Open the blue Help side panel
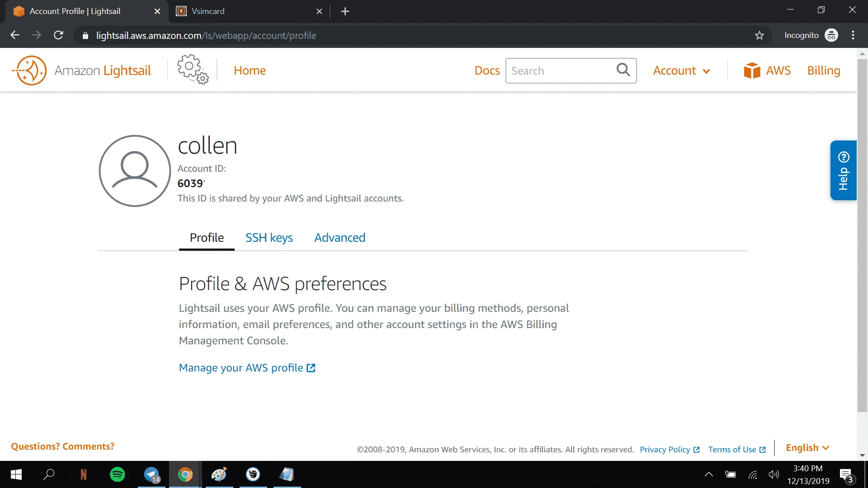 843,170
